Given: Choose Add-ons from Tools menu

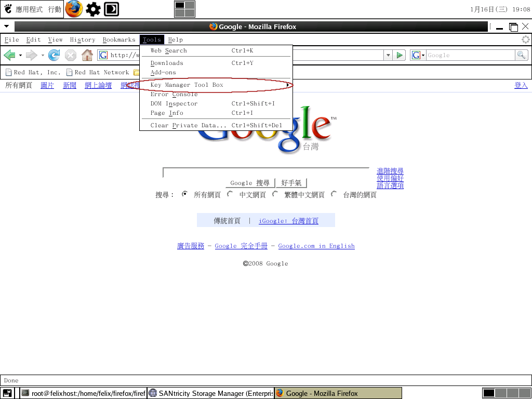Looking at the screenshot, I should pyautogui.click(x=216, y=72).
